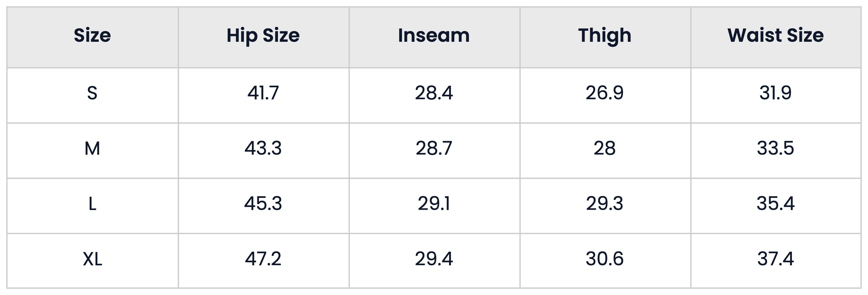The width and height of the screenshot is (868, 295).
Task: Click waist size value 31.9
Action: [776, 93]
